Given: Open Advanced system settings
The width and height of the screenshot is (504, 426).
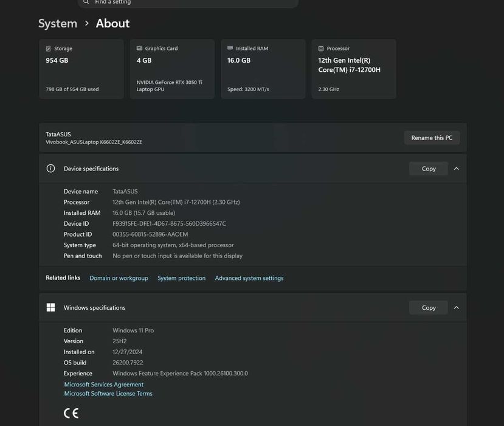Looking at the screenshot, I should pos(249,278).
